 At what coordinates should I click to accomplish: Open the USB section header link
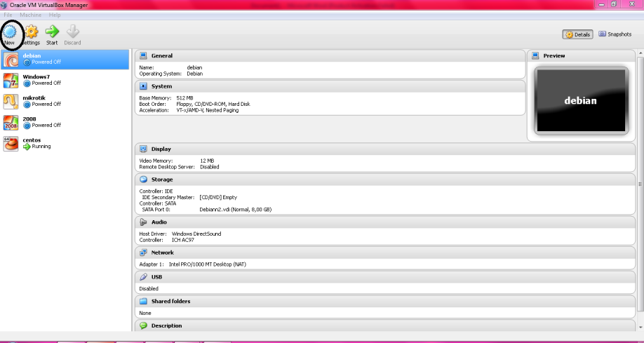coord(156,277)
